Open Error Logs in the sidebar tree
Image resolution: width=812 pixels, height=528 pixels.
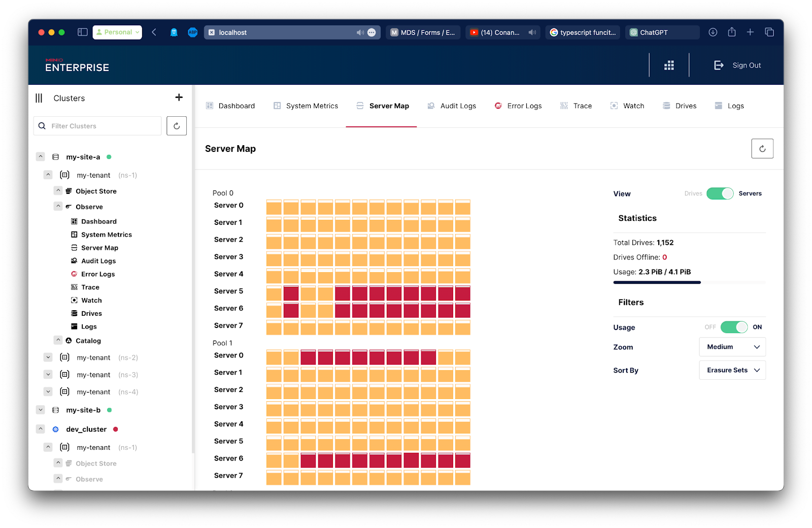tap(98, 274)
